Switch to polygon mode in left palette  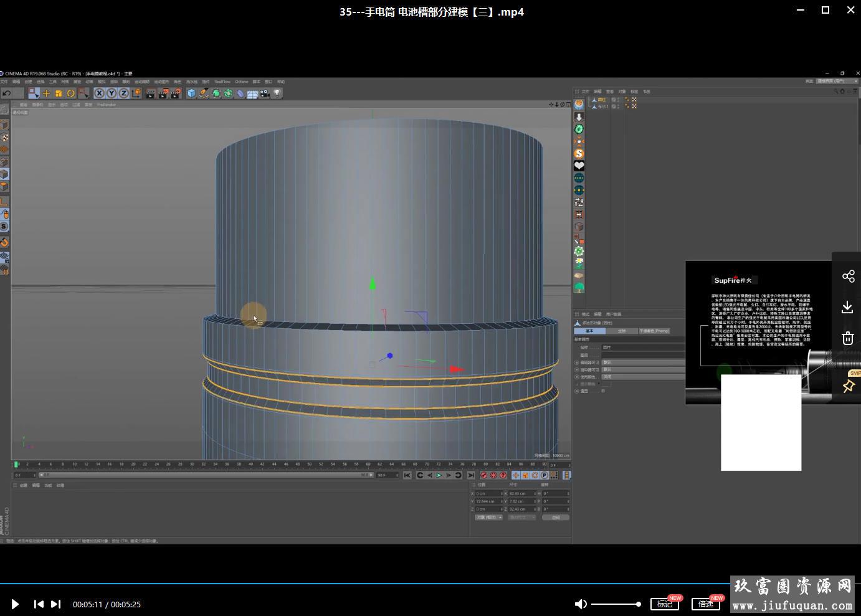(4, 186)
